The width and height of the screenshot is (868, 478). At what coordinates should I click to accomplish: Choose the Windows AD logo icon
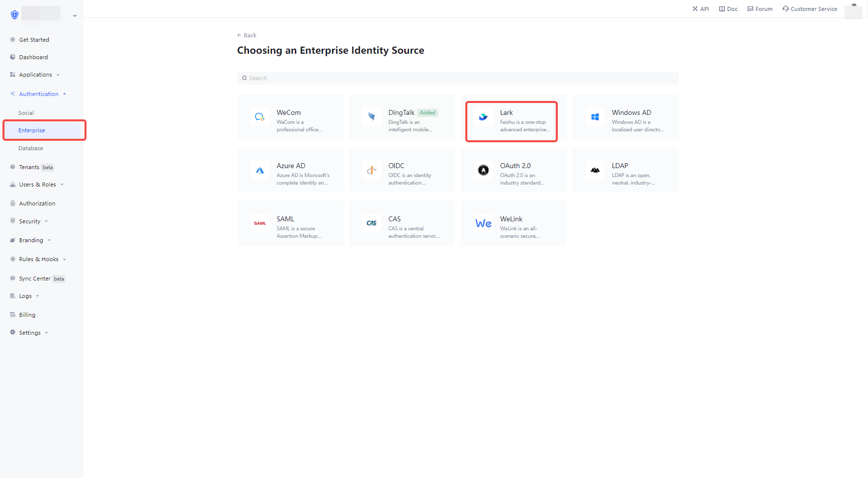tap(595, 117)
